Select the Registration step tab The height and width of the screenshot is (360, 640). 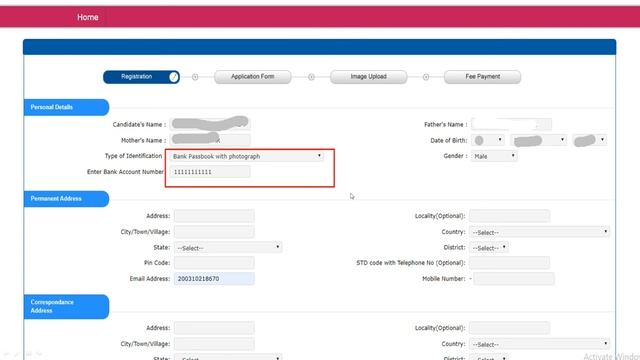coord(141,77)
